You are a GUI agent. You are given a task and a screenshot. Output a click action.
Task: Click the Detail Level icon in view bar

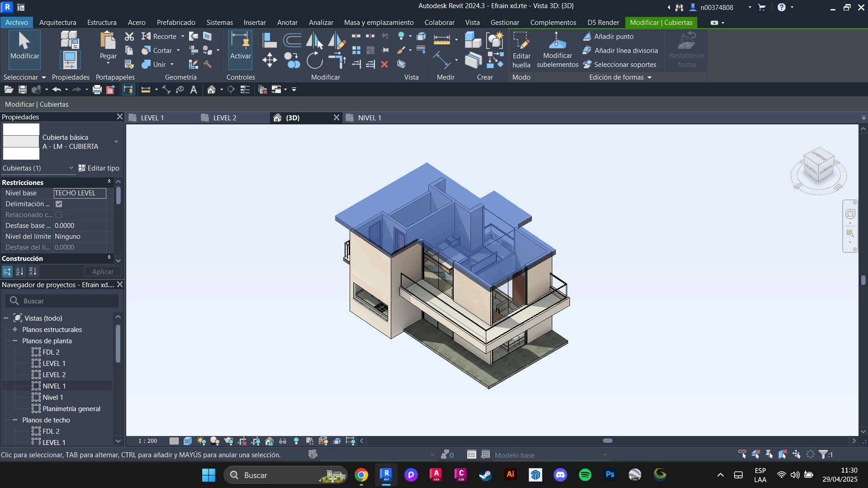point(174,441)
